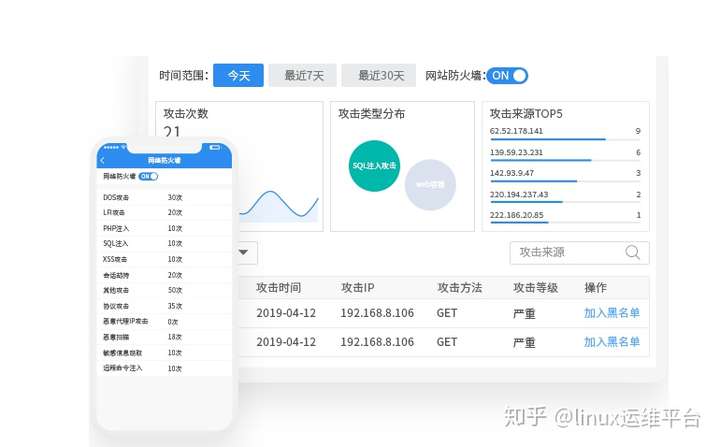Click 192.168.8.106 in the second row
This screenshot has height=447, width=720.
point(377,342)
